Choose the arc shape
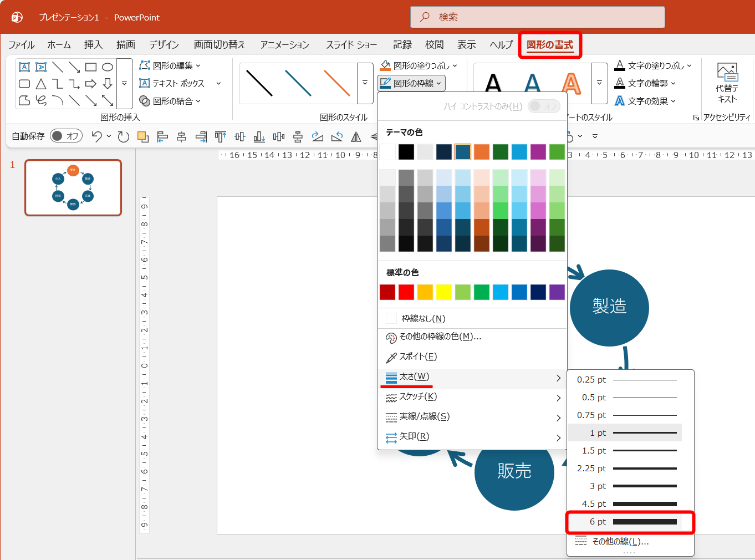 point(58,100)
